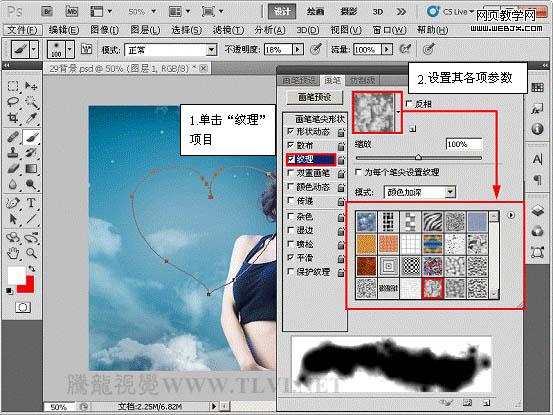This screenshot has width=553, height=415.
Task: Choose the Horizontal Type tool
Action: (31, 203)
